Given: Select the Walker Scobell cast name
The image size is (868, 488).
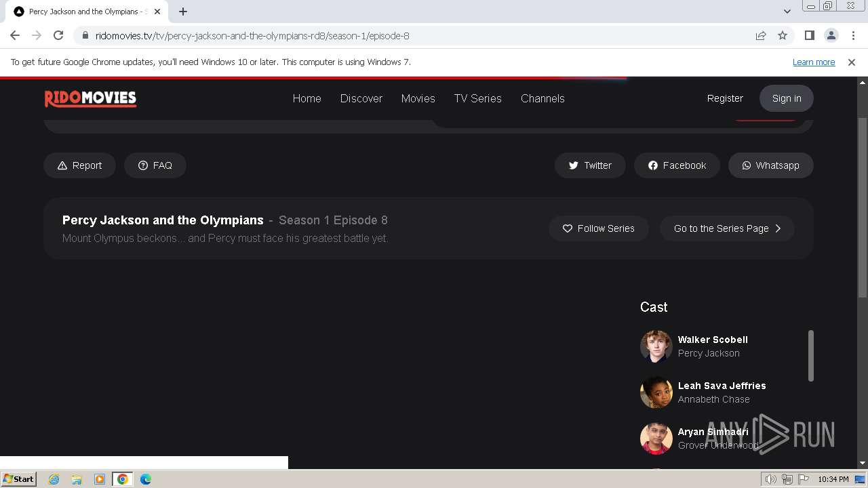Looking at the screenshot, I should [x=713, y=340].
